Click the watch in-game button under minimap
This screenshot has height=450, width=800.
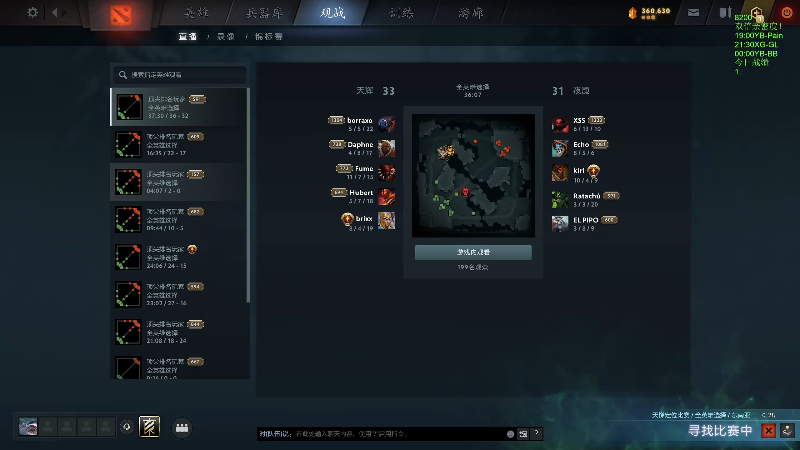point(473,252)
